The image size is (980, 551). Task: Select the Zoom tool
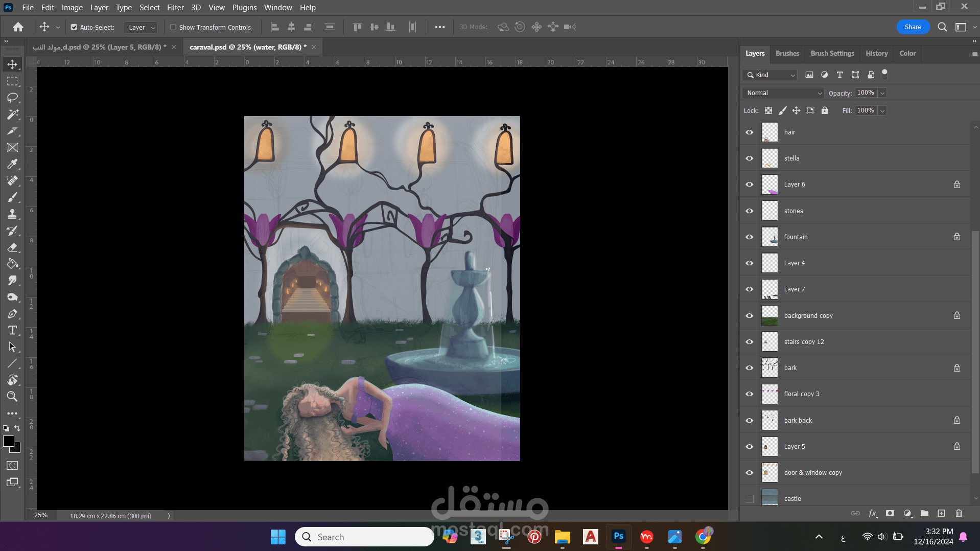pyautogui.click(x=12, y=397)
